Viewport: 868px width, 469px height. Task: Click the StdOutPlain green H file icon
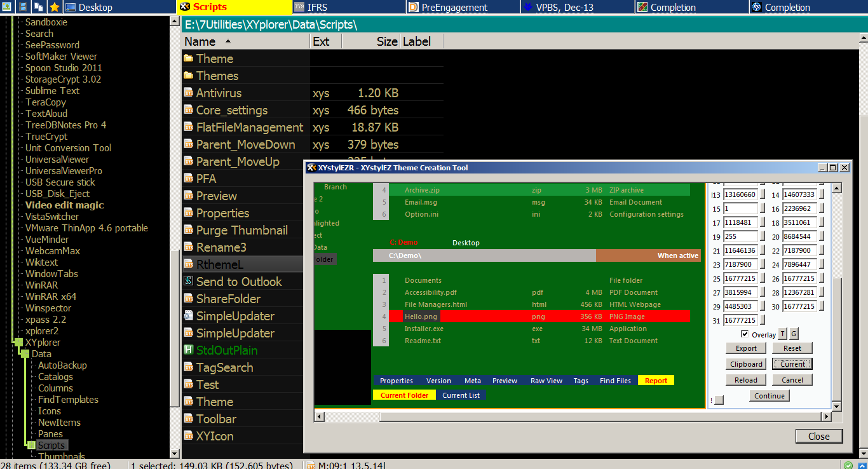(x=189, y=350)
